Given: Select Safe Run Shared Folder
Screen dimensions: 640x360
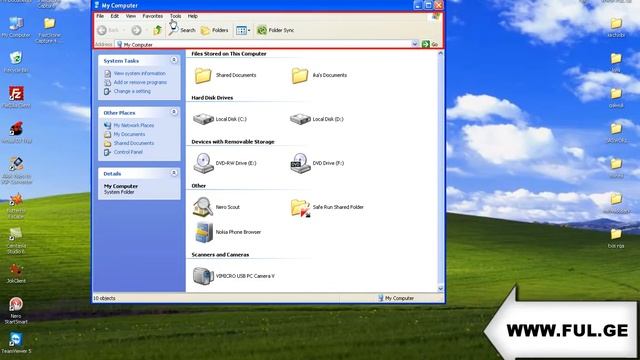Looking at the screenshot, I should click(x=327, y=207).
